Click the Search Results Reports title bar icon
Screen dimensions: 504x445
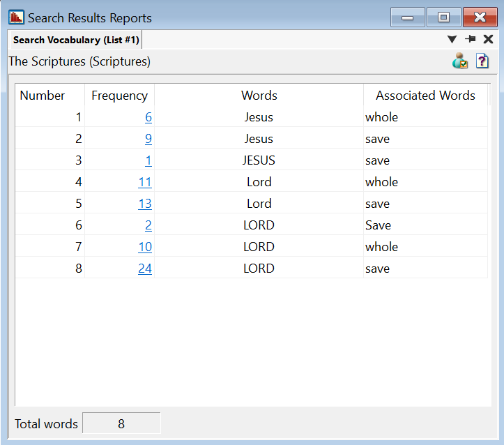(x=16, y=17)
